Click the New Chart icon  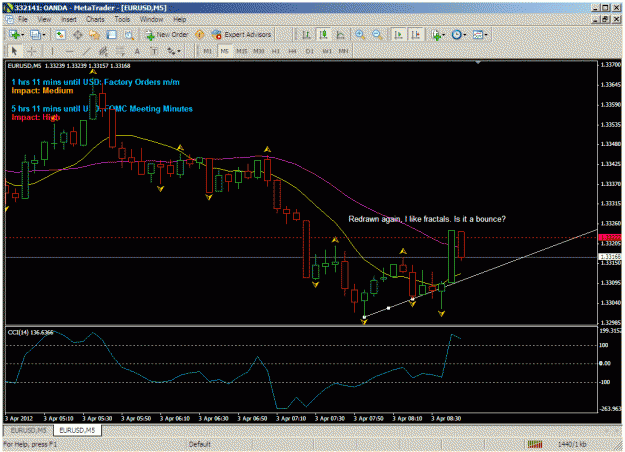(14, 35)
